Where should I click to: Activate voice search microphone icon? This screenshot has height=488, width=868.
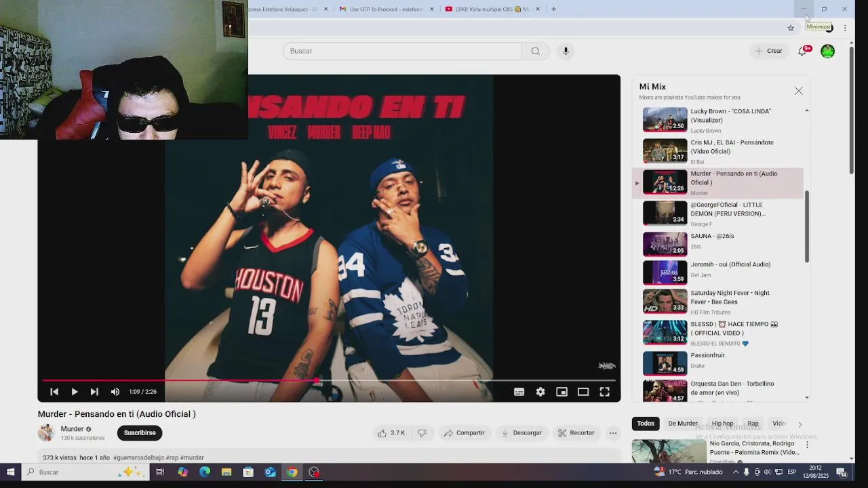pos(566,51)
